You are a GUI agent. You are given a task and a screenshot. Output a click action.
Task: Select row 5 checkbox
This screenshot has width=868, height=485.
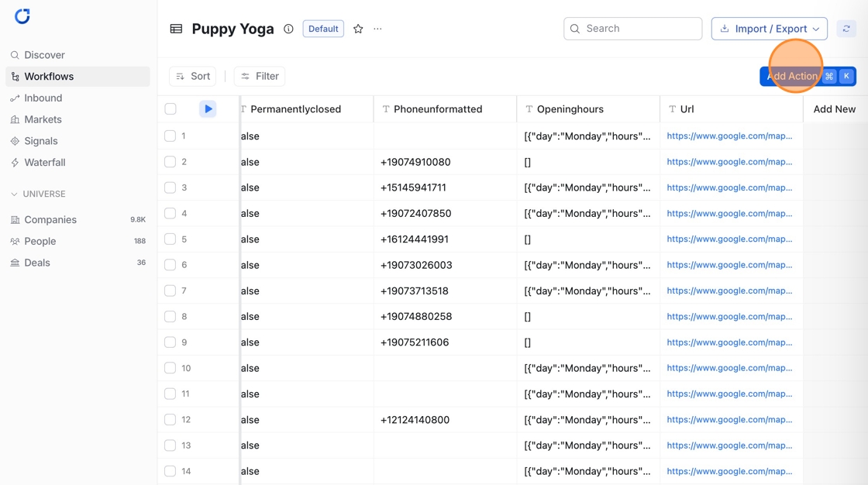point(170,239)
